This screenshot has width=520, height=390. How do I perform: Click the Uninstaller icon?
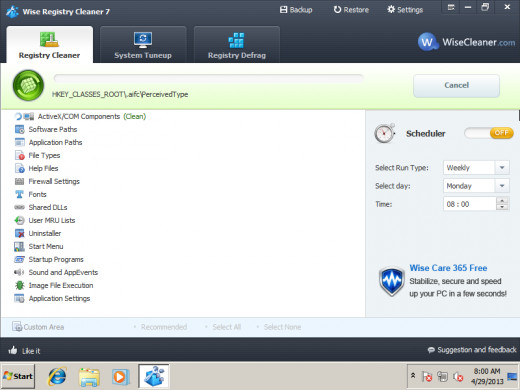tap(20, 233)
